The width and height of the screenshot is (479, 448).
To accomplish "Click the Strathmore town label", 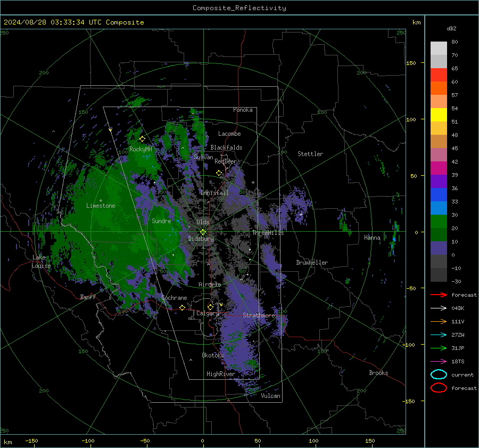I will 259,315.
